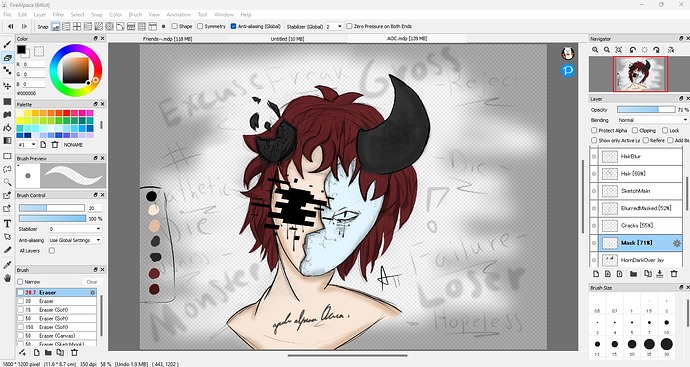Toggle the Symmetry checkbox
Image resolution: width=690 pixels, height=367 pixels.
[200, 26]
